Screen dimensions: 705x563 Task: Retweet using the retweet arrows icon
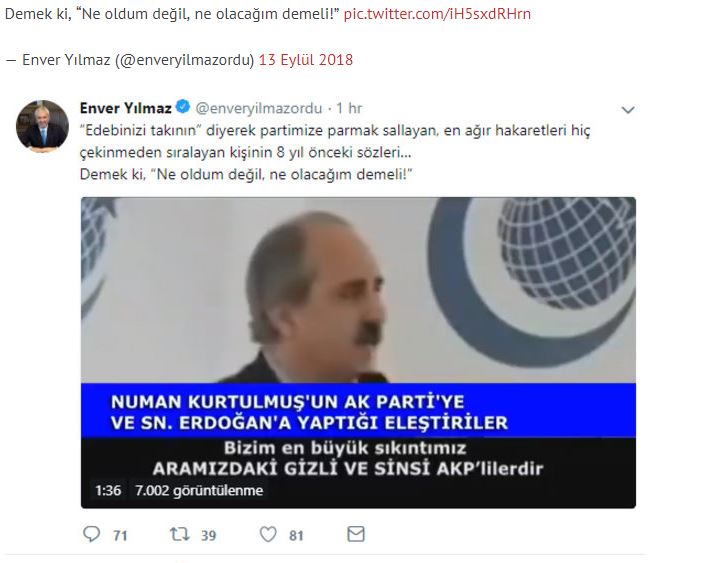click(x=179, y=534)
